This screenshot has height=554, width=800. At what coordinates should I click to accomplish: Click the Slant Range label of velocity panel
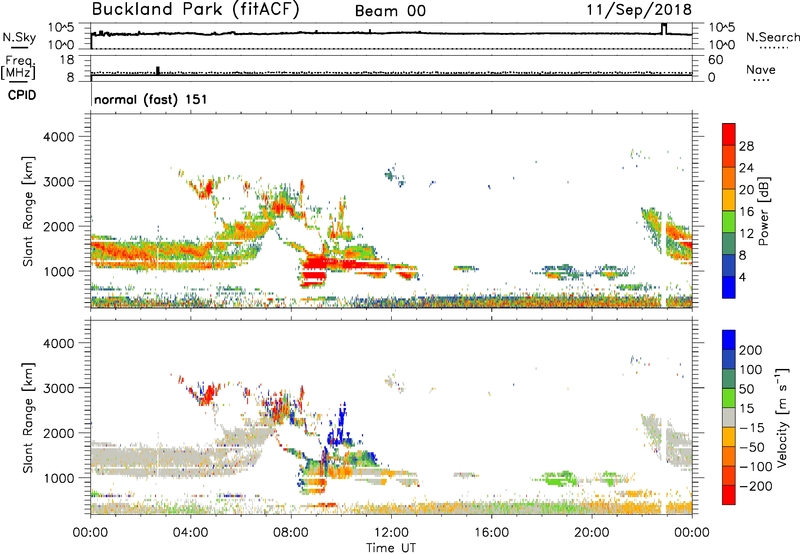[x=28, y=417]
